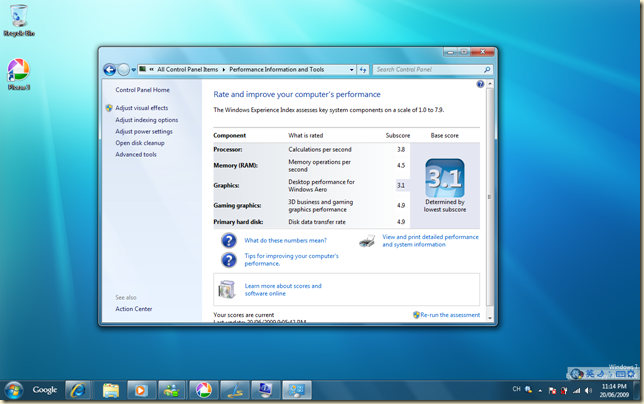Go to Control Panel Home
The image size is (644, 404).
tap(142, 90)
